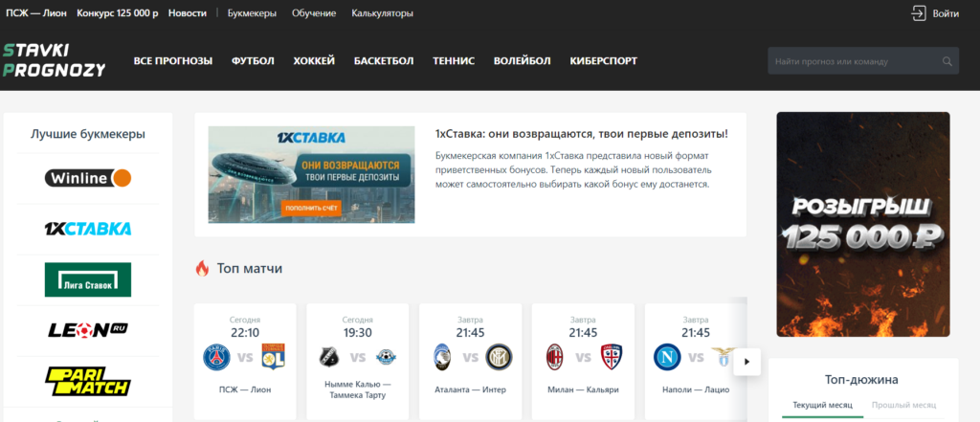The width and height of the screenshot is (980, 422).
Task: Select ВСЕ ПРОГНОЗЫ in main navigation
Action: (173, 60)
